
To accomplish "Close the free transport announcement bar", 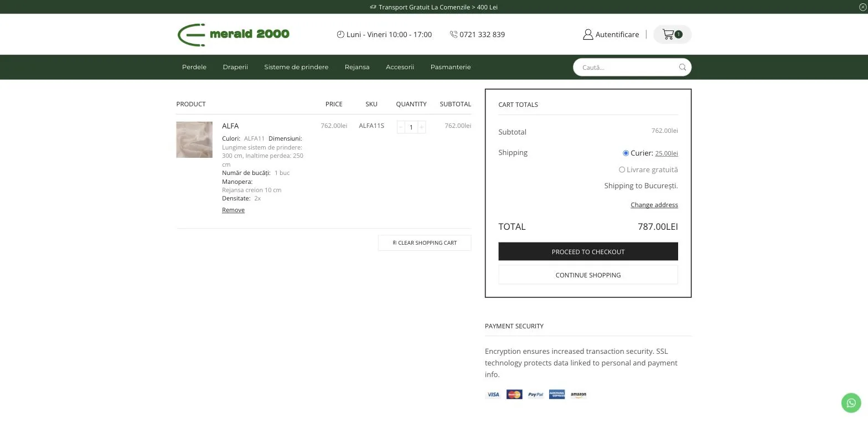I will [x=862, y=7].
